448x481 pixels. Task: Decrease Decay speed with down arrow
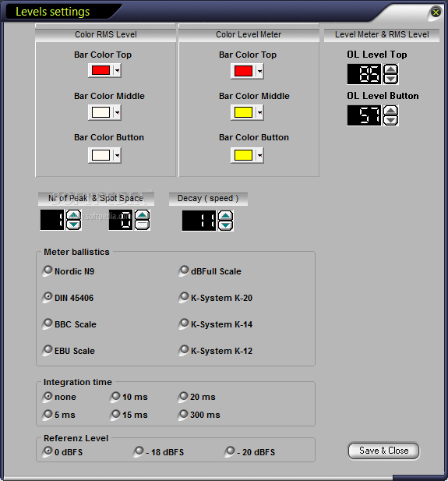(226, 225)
